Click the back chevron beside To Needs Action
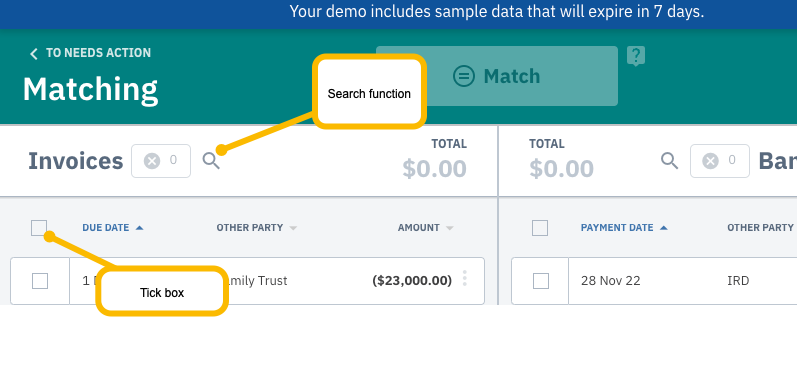The height and width of the screenshot is (370, 797). (34, 54)
